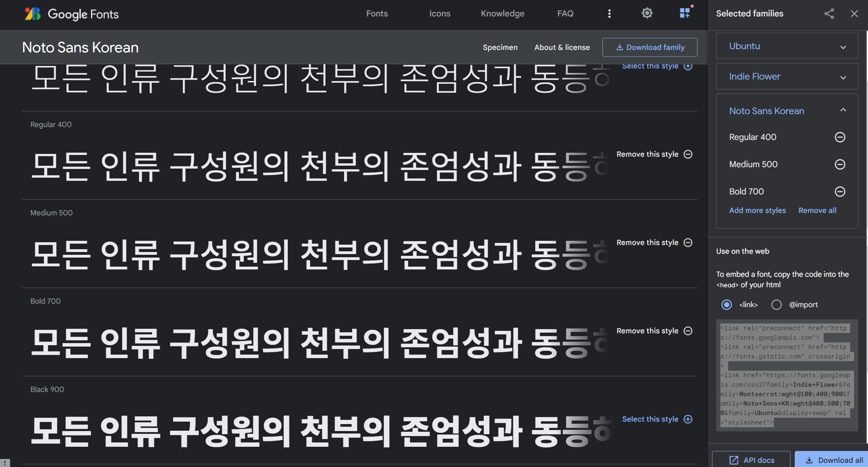Open the FAQ nav item
868x467 pixels.
pos(565,14)
